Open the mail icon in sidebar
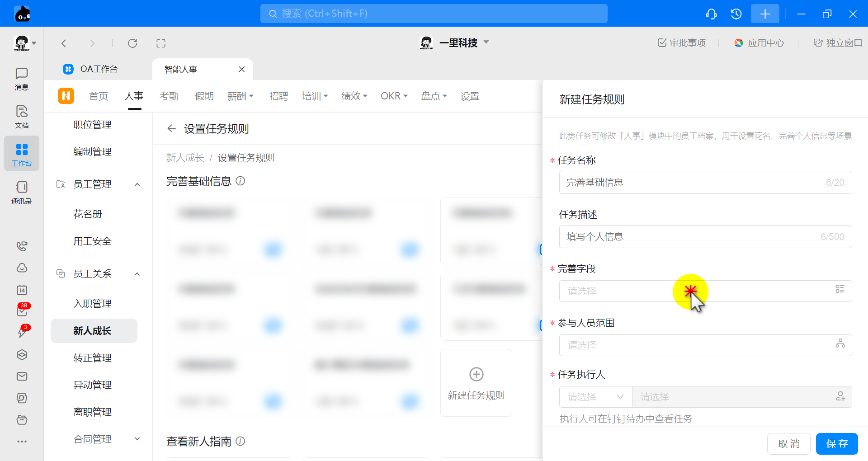The width and height of the screenshot is (868, 461). pyautogui.click(x=22, y=376)
